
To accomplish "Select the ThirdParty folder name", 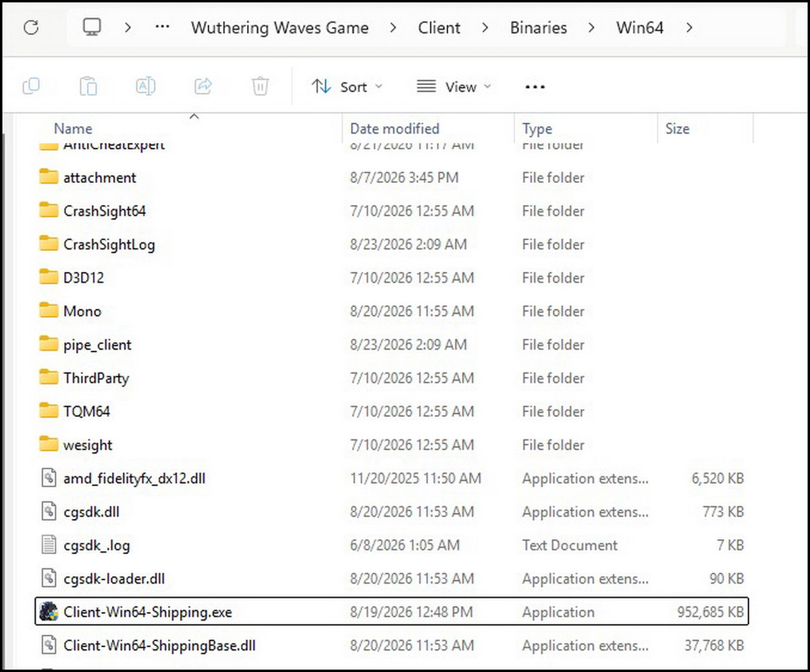I will [96, 378].
